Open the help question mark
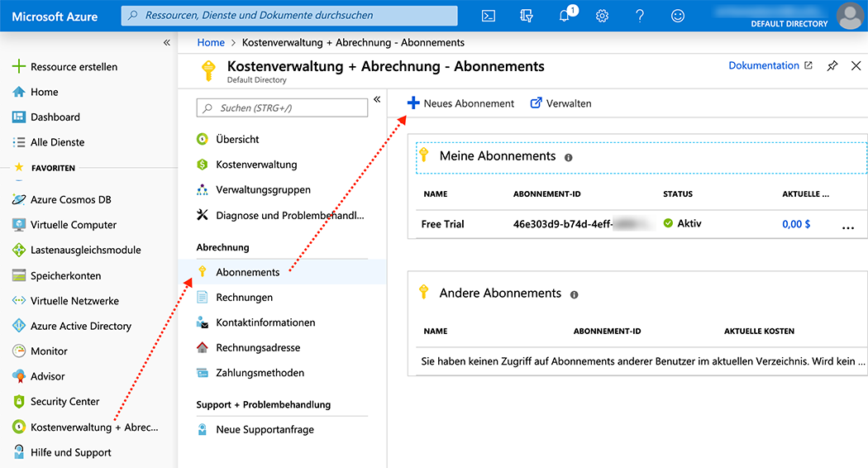 [640, 16]
